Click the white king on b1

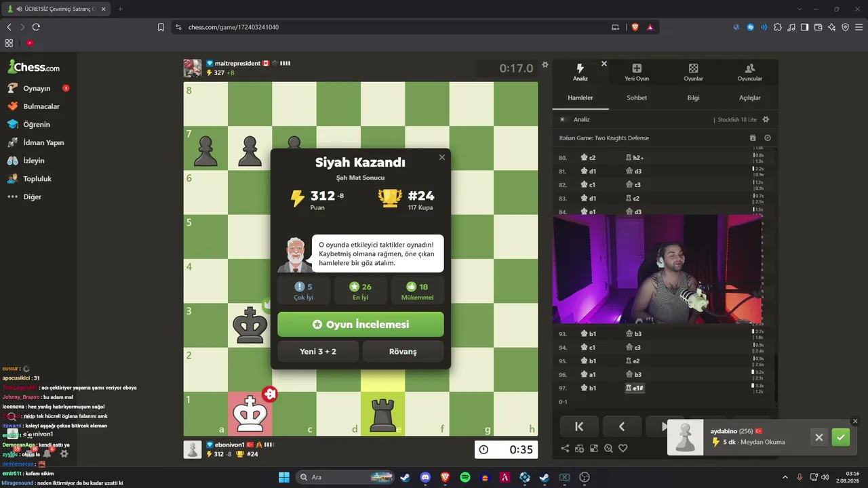tap(250, 413)
